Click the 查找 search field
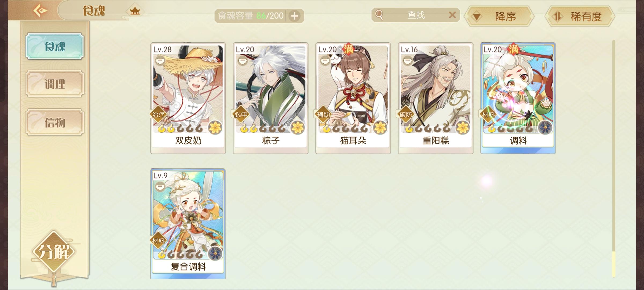This screenshot has width=644, height=290. point(416,15)
